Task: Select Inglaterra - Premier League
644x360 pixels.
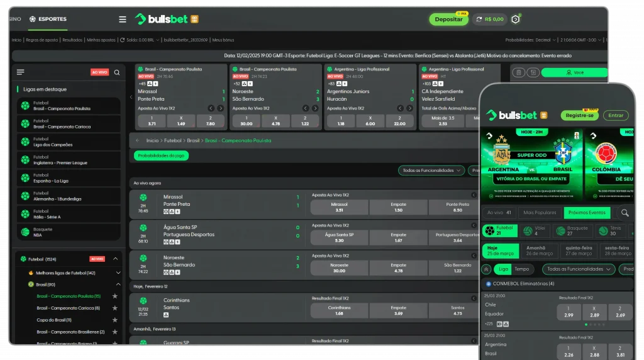Action: [69, 160]
